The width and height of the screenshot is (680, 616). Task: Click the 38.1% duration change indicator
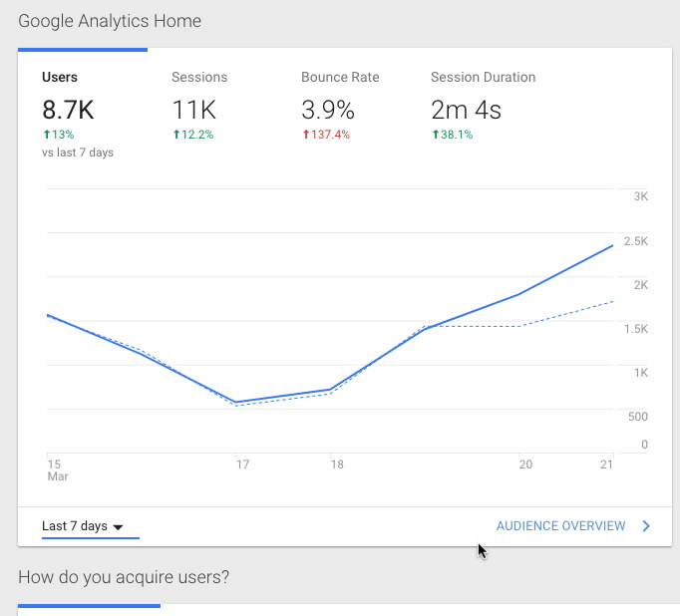pyautogui.click(x=453, y=135)
